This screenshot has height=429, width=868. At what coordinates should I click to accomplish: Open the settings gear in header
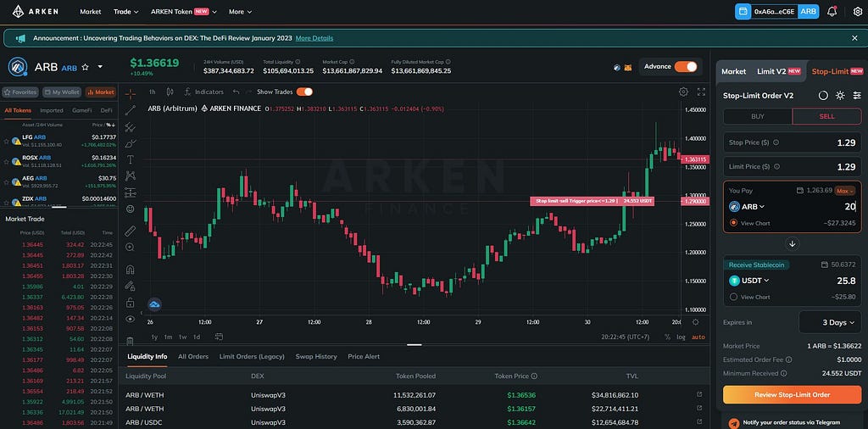click(858, 11)
